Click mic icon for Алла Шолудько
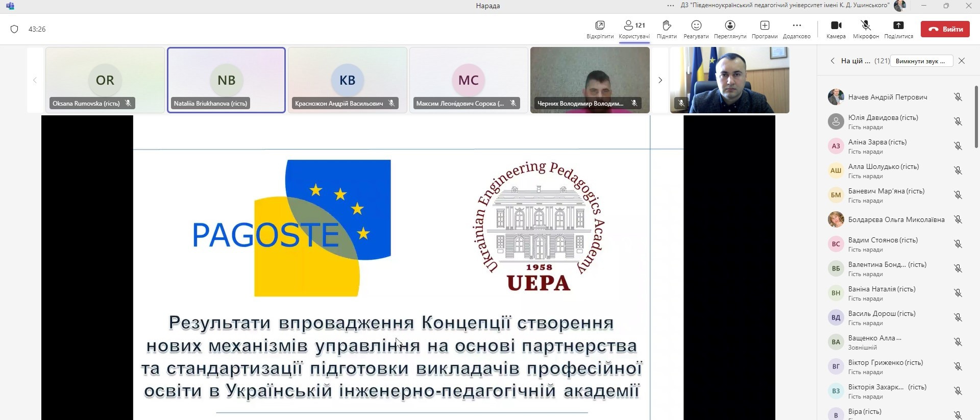The image size is (980, 420). pos(958,170)
